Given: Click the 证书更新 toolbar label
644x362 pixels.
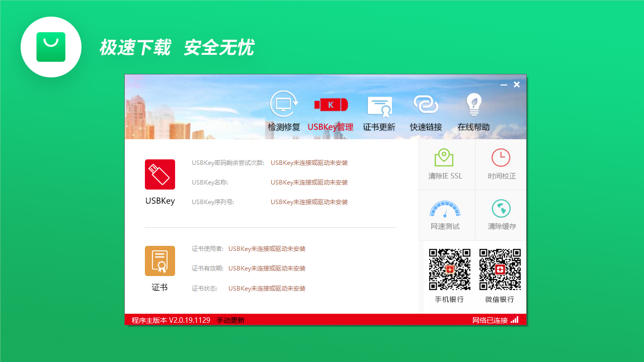Looking at the screenshot, I should click(x=379, y=127).
